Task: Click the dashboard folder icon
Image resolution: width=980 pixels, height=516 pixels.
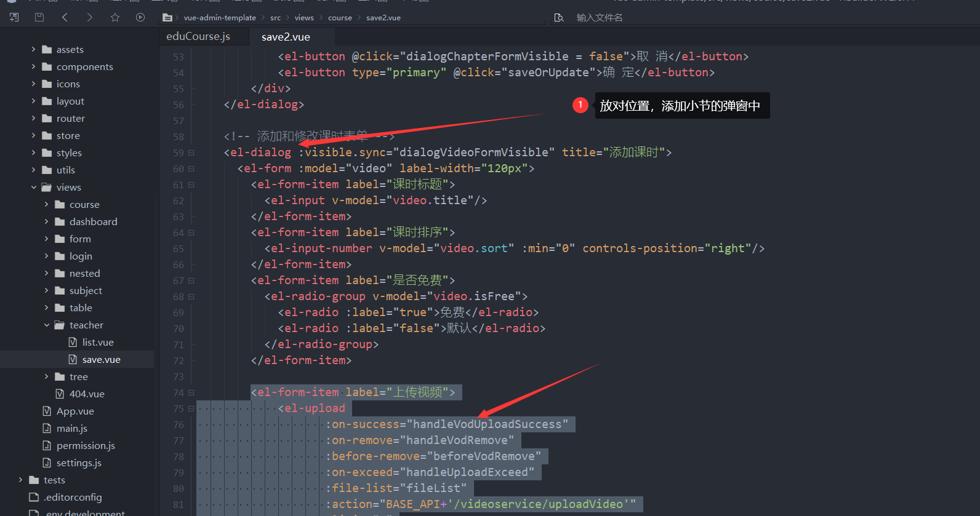Action: point(60,221)
